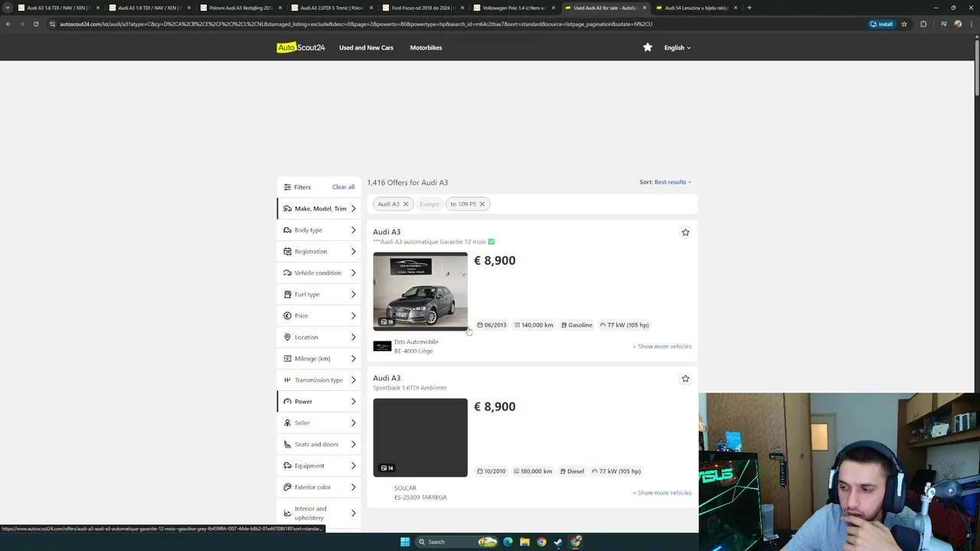Open the Used and New Cars menu
This screenshot has height=551, width=980.
(x=366, y=47)
